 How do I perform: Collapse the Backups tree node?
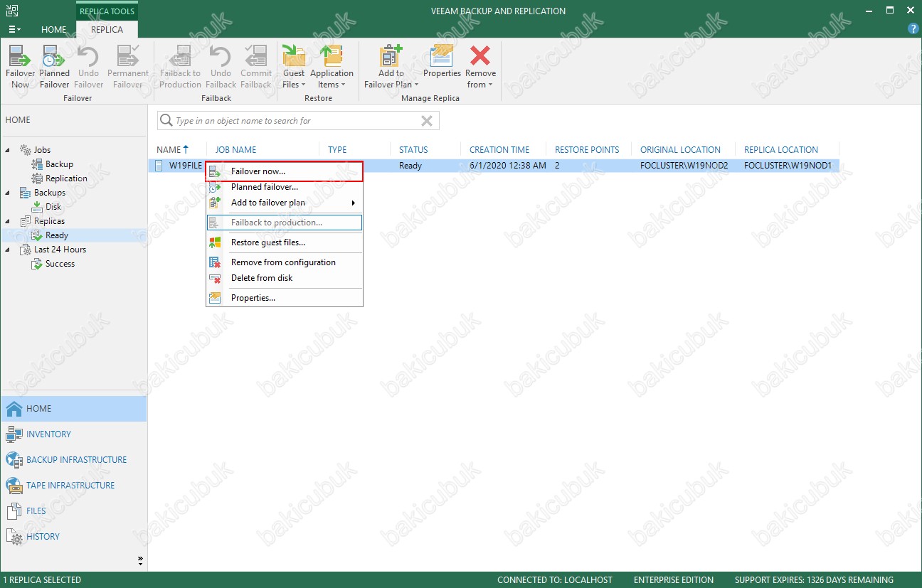pos(9,193)
